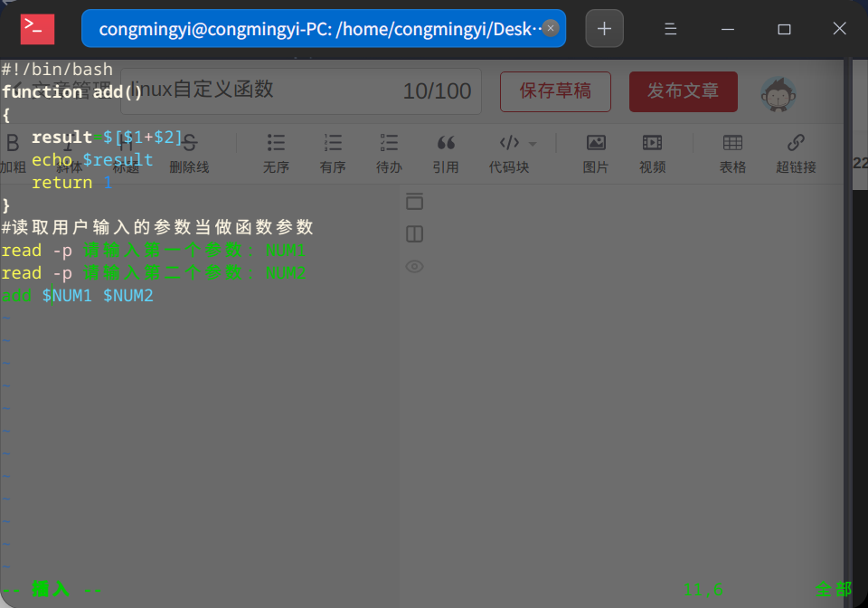Insert 待办 todo list

(389, 153)
